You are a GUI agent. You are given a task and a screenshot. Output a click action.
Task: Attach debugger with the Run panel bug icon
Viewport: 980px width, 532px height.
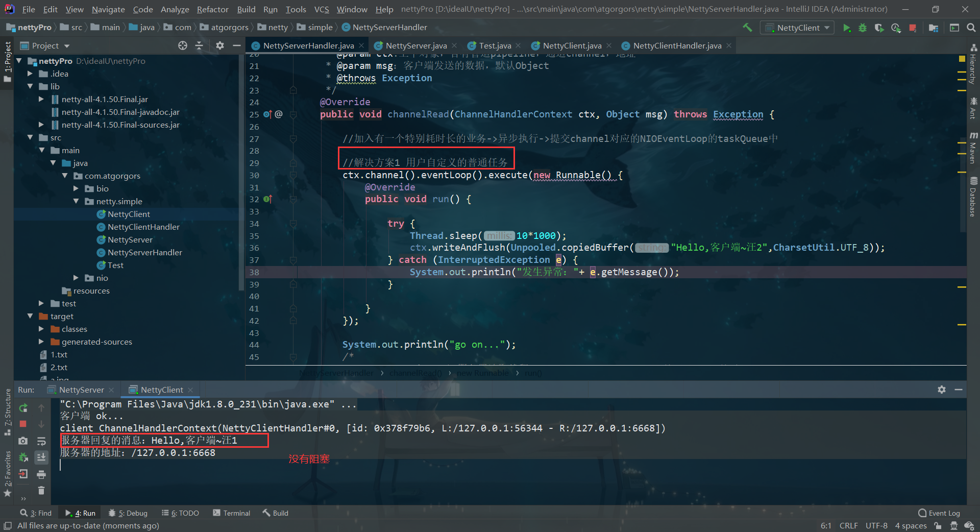[23, 457]
